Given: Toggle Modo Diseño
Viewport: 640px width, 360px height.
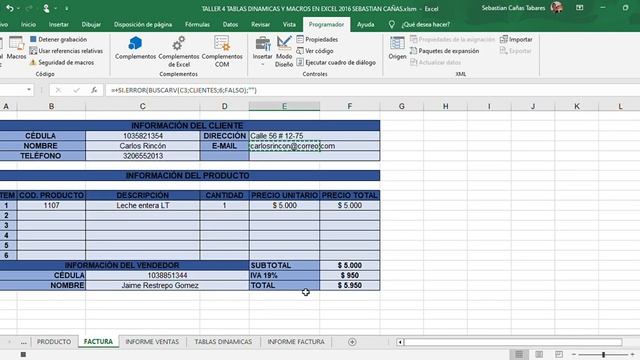Looking at the screenshot, I should click(284, 52).
